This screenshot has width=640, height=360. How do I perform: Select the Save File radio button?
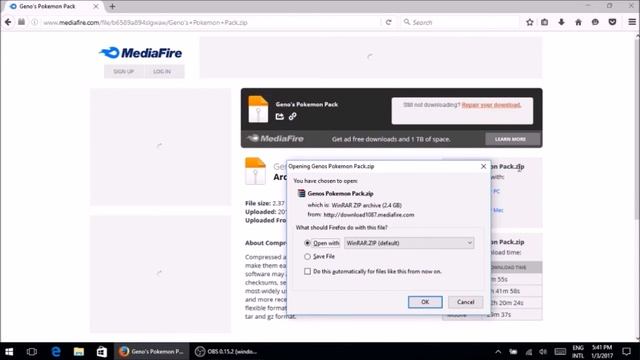(x=307, y=257)
